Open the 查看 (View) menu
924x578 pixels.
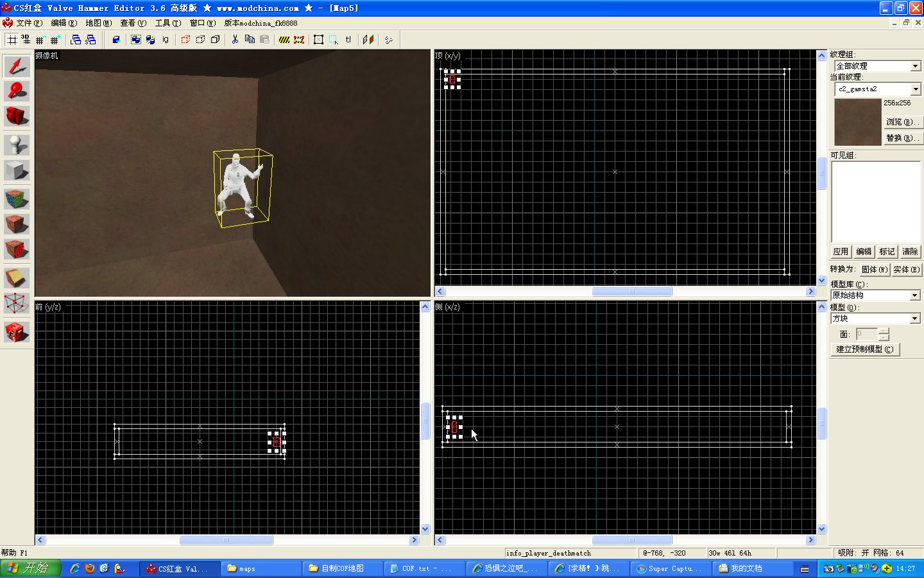coord(133,23)
